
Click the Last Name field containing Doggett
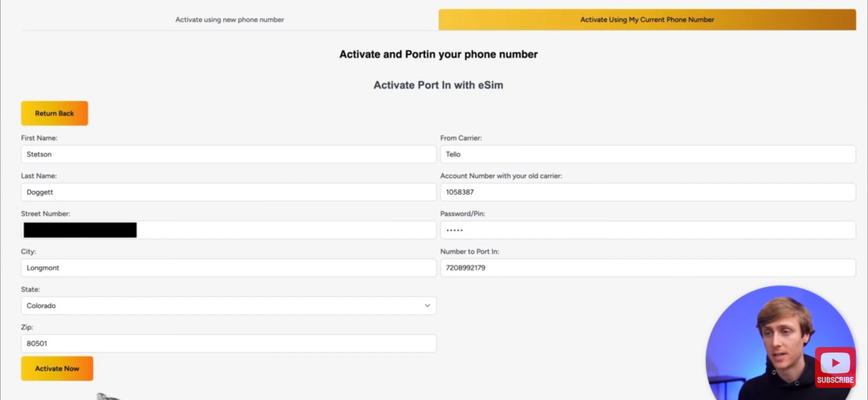[229, 192]
